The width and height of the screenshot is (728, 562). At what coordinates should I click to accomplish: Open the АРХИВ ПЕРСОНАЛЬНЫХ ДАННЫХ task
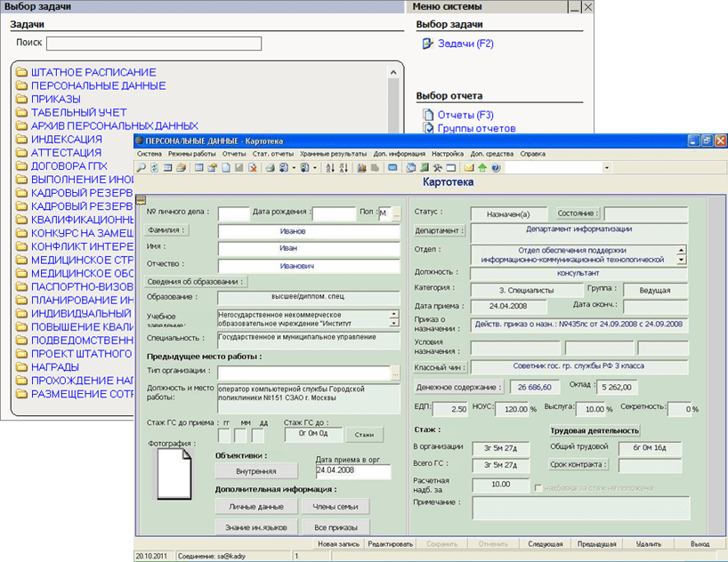(114, 125)
